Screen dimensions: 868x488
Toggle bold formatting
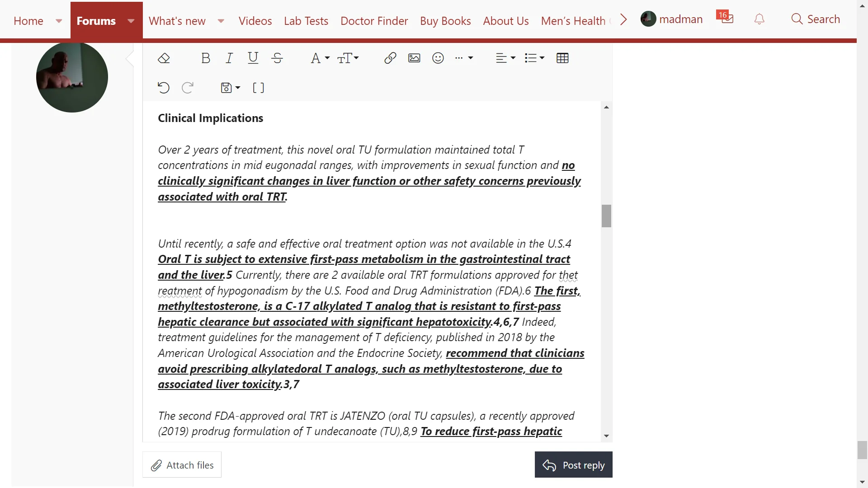[x=206, y=58]
